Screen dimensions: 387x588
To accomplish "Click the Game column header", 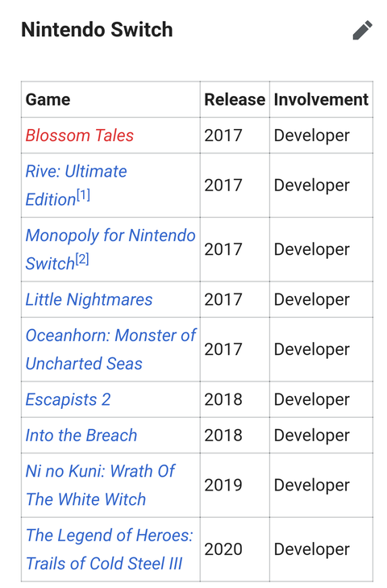I will (x=48, y=100).
